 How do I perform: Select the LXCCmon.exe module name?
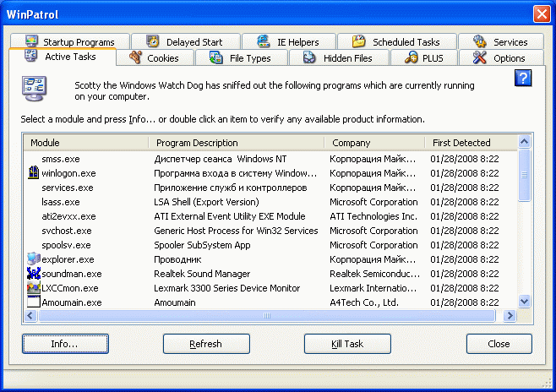point(70,288)
